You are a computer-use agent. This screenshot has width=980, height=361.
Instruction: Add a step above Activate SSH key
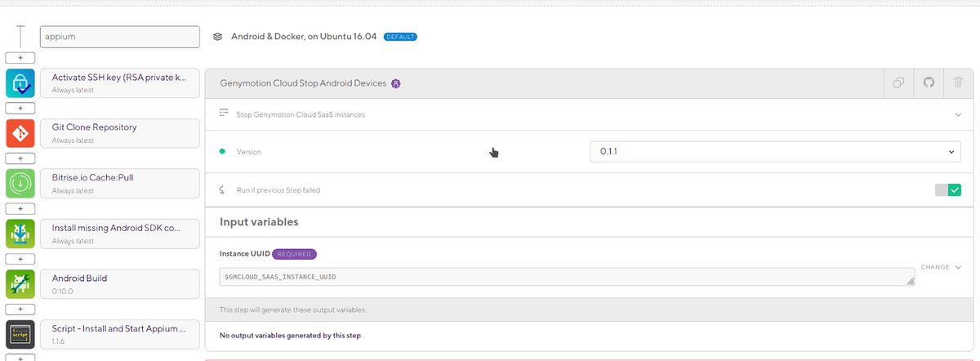(20, 59)
